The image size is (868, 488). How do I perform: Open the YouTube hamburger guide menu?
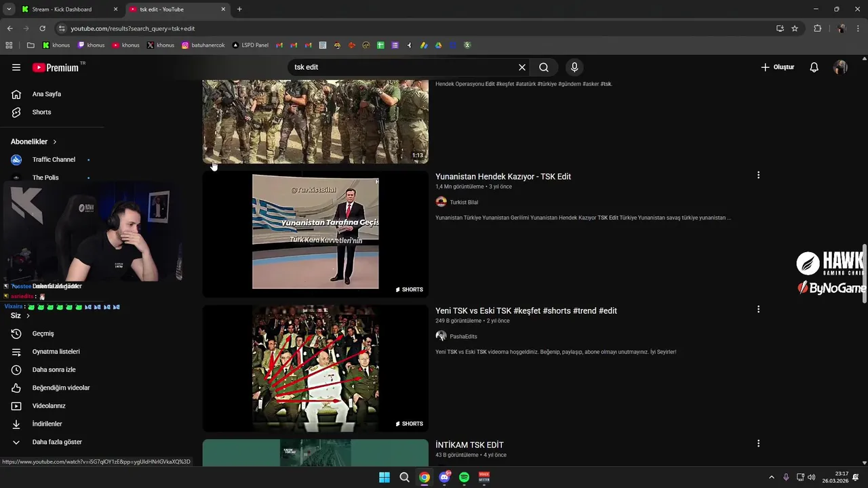[16, 67]
